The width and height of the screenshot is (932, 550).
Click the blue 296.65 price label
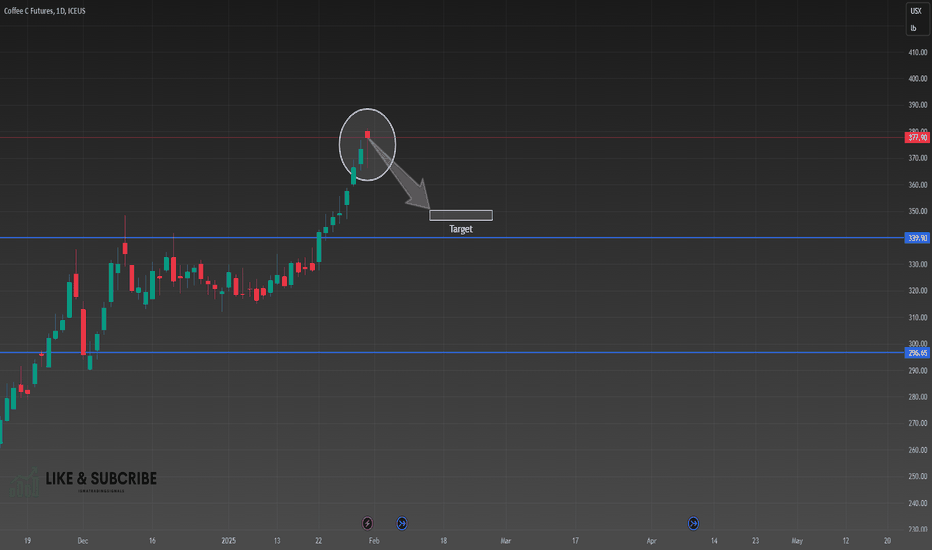917,353
